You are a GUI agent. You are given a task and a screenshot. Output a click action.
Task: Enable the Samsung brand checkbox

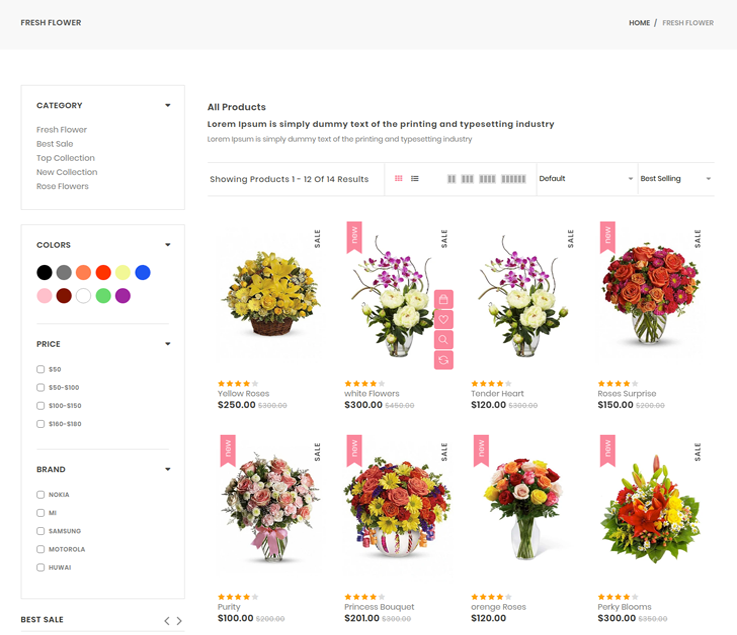point(41,531)
